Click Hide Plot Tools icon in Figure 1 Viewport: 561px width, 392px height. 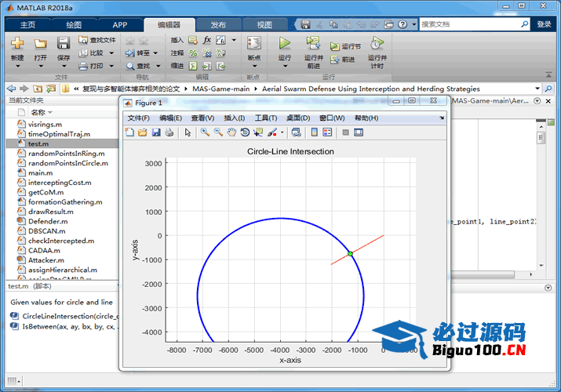tap(345, 132)
